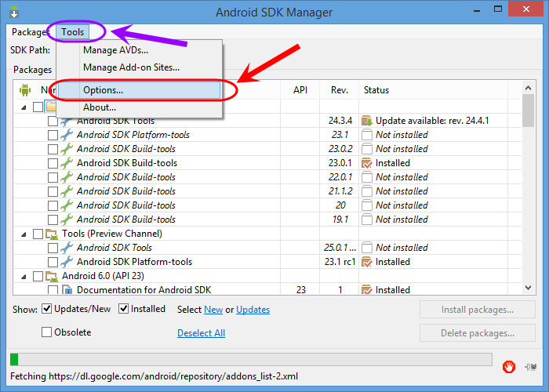Click the SDK Manager title bar icon
This screenshot has width=549, height=392.
(14, 12)
